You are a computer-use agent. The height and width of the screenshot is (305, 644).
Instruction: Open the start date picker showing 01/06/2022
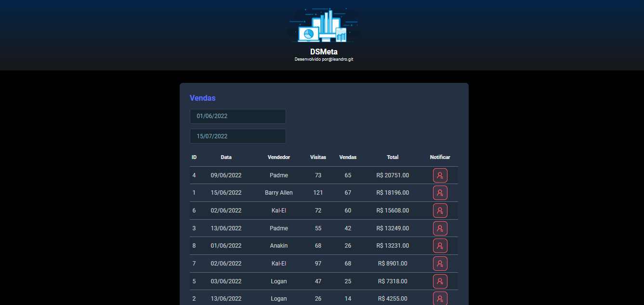(x=237, y=116)
